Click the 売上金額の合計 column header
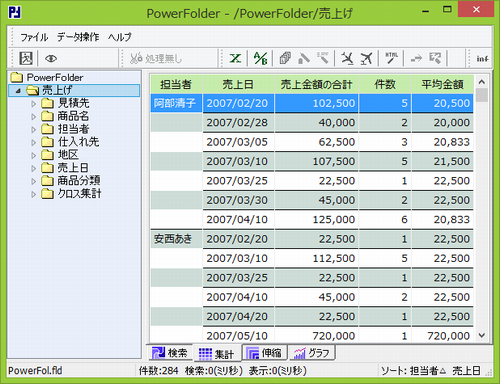 316,84
